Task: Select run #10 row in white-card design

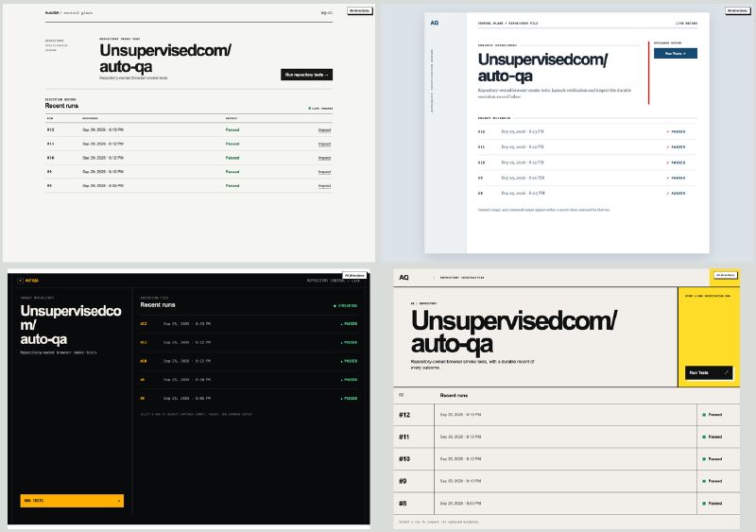Action: (587, 163)
